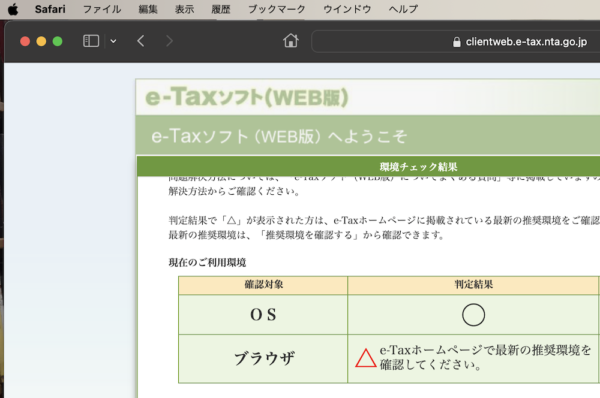Click the 現在のご利用環境 heading
600x398 pixels.
click(207, 263)
